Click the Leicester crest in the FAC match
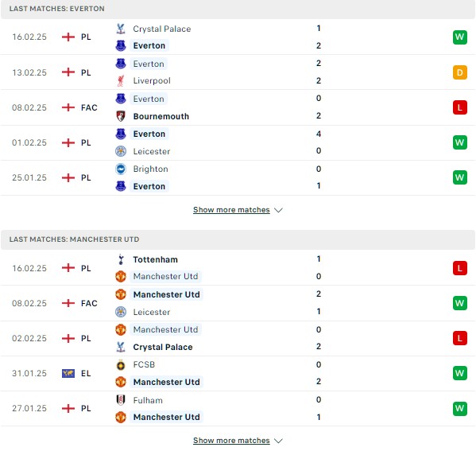476x459 pixels. [121, 312]
